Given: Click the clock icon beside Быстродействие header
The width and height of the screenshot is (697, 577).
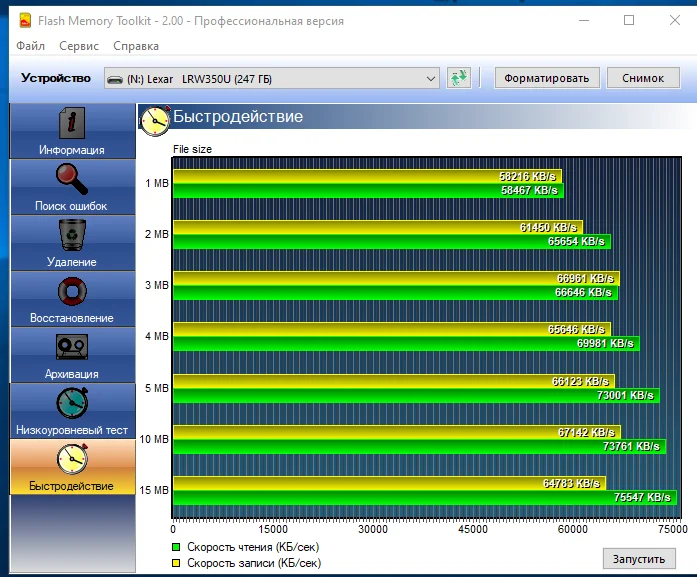Looking at the screenshot, I should [155, 120].
